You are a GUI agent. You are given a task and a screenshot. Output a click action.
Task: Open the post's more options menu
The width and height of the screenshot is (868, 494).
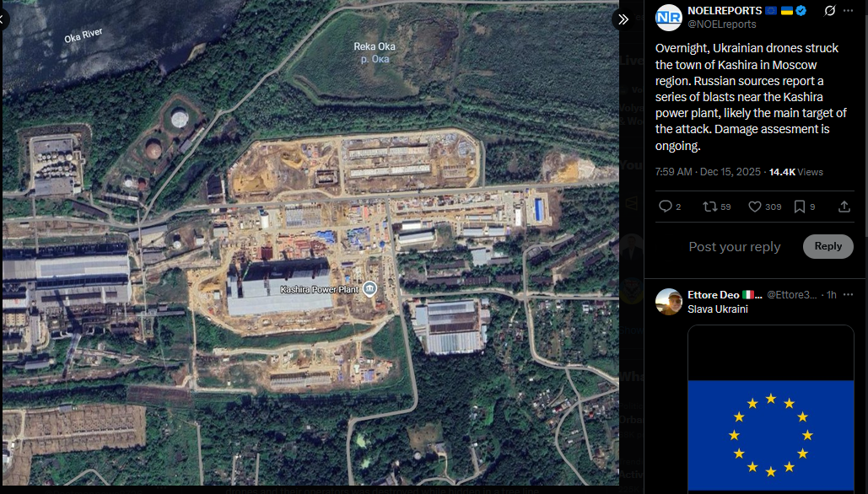[848, 10]
